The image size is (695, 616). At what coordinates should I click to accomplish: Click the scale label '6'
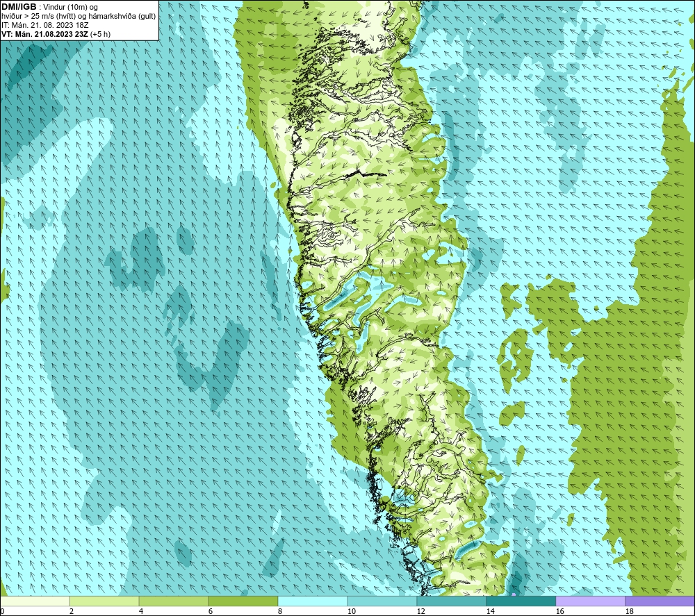[x=211, y=612]
